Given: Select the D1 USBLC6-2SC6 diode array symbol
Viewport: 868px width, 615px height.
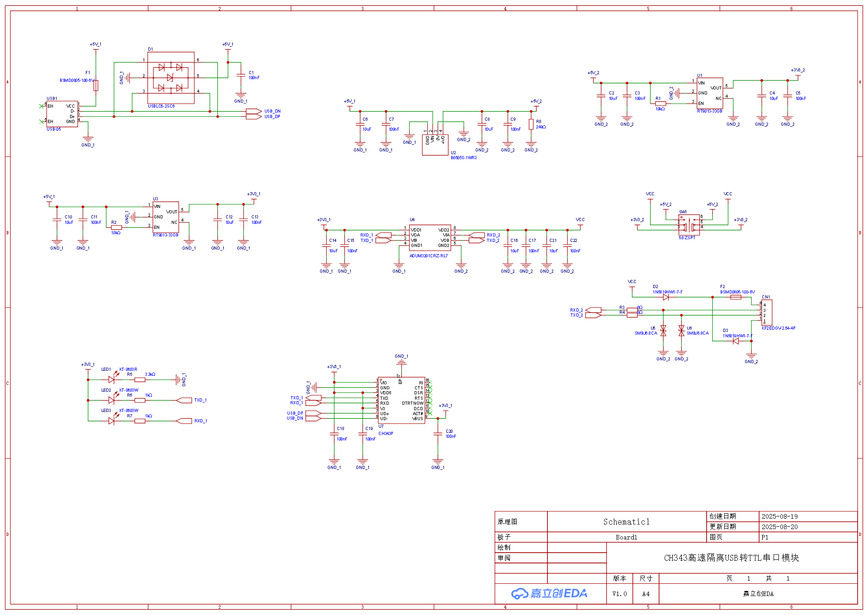Looking at the screenshot, I should click(x=171, y=78).
